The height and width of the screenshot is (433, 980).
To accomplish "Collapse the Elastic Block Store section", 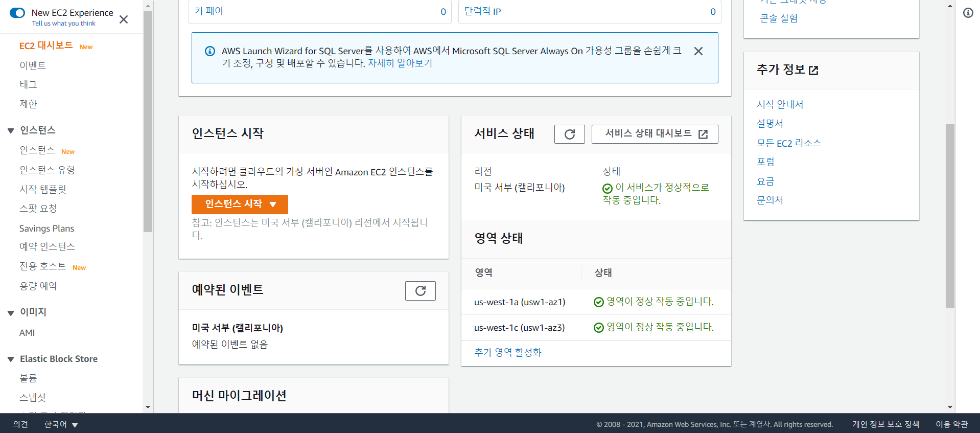I will 11,359.
